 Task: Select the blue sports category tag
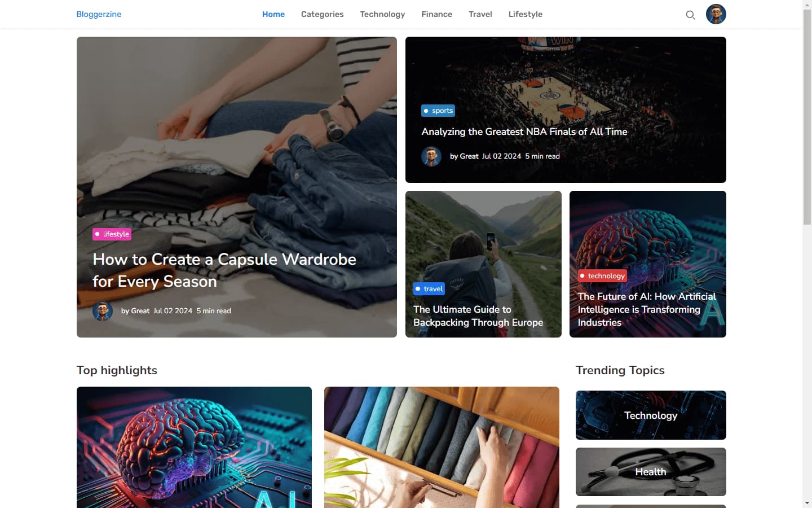point(438,111)
